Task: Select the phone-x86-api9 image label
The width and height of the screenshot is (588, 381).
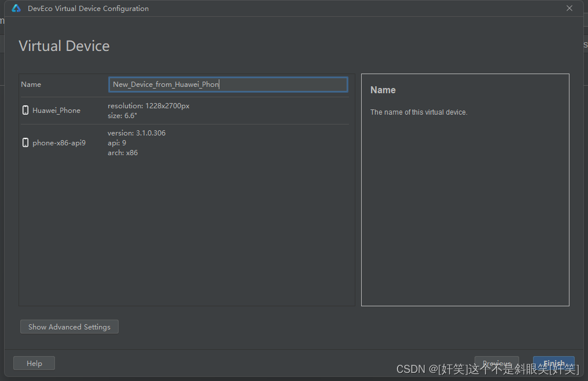Action: [59, 142]
